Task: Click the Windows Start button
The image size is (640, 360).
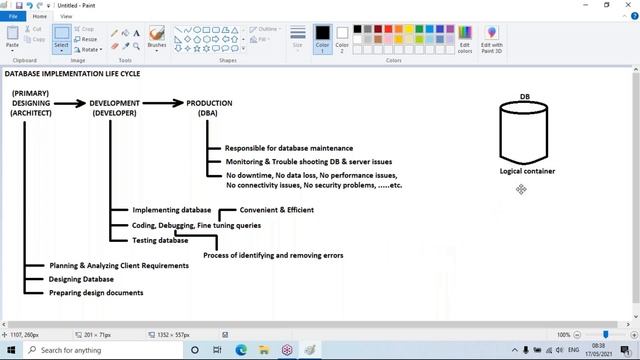Action: tap(11, 350)
